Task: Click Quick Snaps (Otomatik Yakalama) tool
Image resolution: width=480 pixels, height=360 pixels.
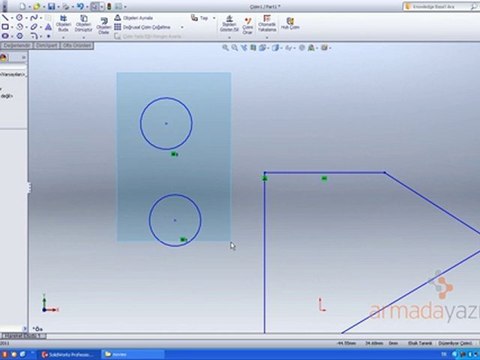Action: click(x=267, y=23)
